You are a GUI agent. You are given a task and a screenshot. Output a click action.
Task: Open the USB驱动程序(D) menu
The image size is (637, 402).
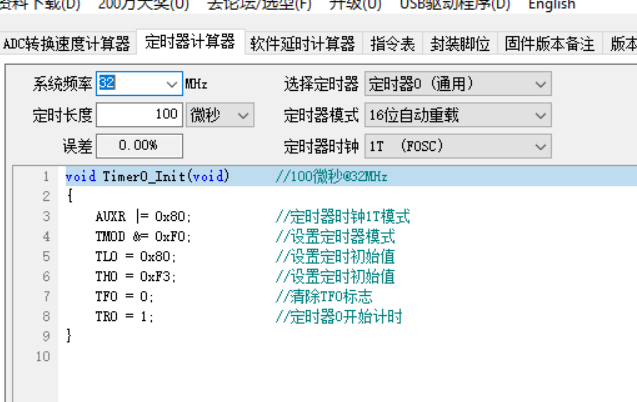(x=455, y=5)
